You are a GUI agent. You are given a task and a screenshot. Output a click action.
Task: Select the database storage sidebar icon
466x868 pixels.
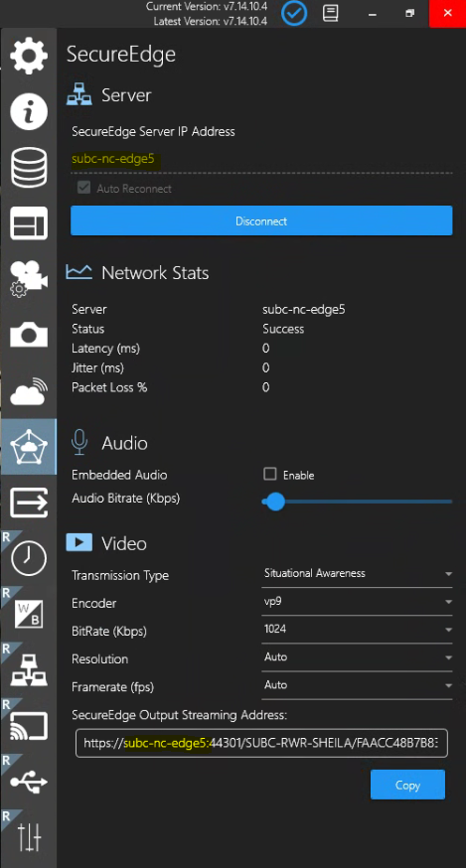[29, 168]
